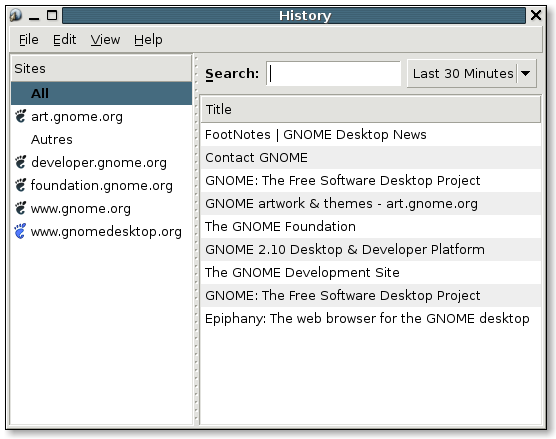Select GNOME artwork & themes row
556x439 pixels.
(371, 203)
